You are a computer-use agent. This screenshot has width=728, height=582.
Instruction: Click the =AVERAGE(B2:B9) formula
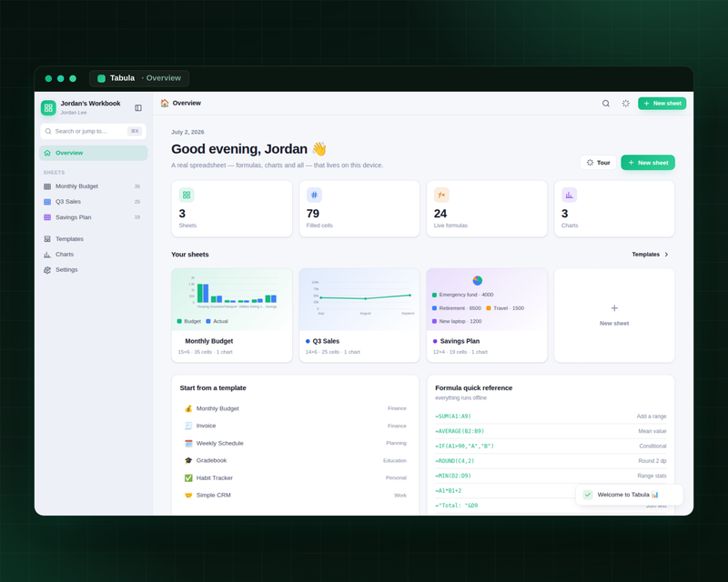tap(460, 431)
